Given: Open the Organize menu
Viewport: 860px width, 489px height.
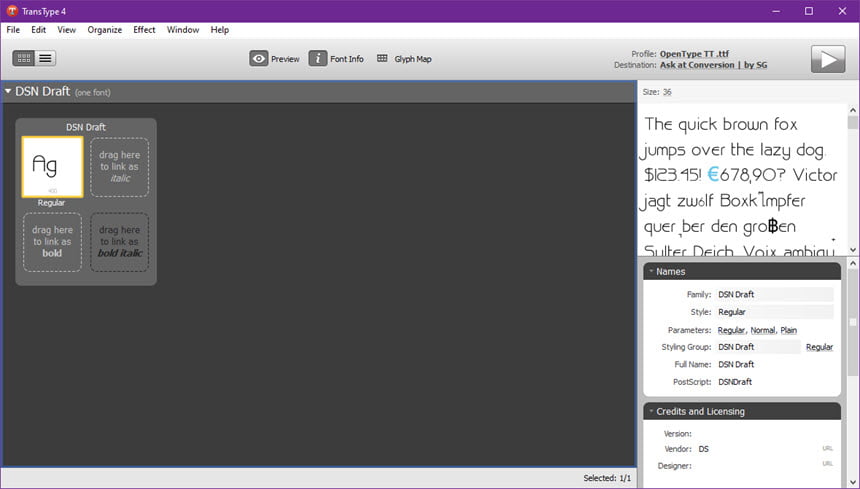Looking at the screenshot, I should [105, 30].
